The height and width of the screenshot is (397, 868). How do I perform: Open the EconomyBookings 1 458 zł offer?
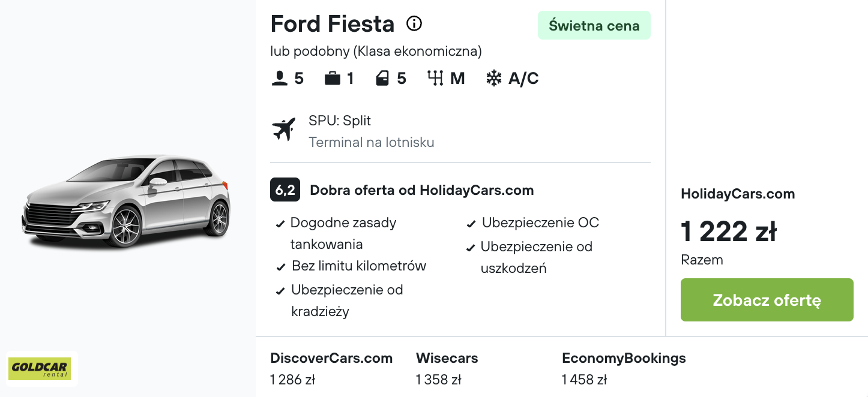[623, 368]
